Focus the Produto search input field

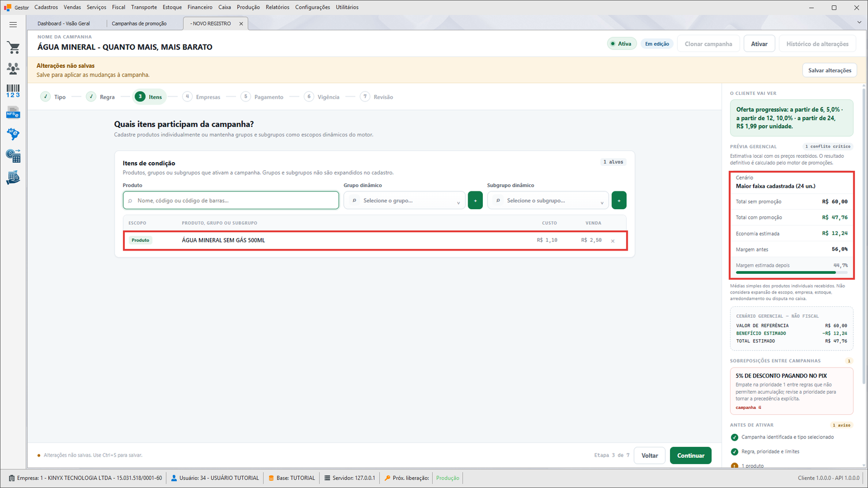(231, 201)
